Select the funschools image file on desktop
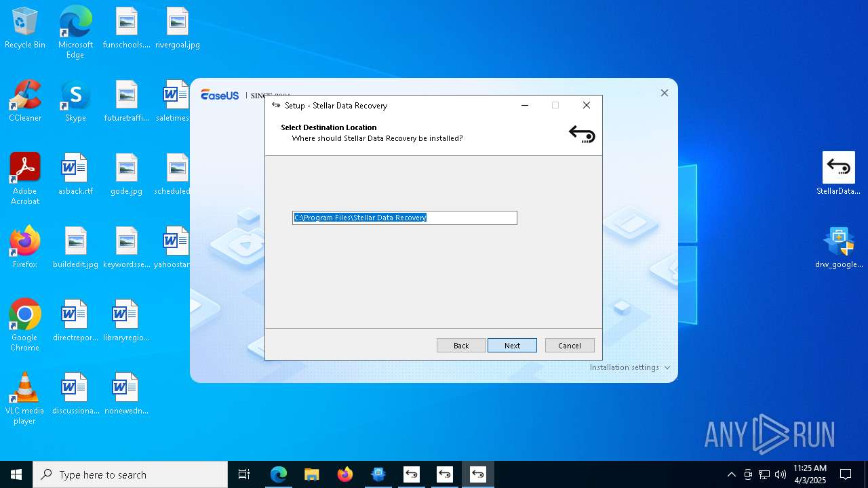The height and width of the screenshot is (488, 868). pos(126,28)
